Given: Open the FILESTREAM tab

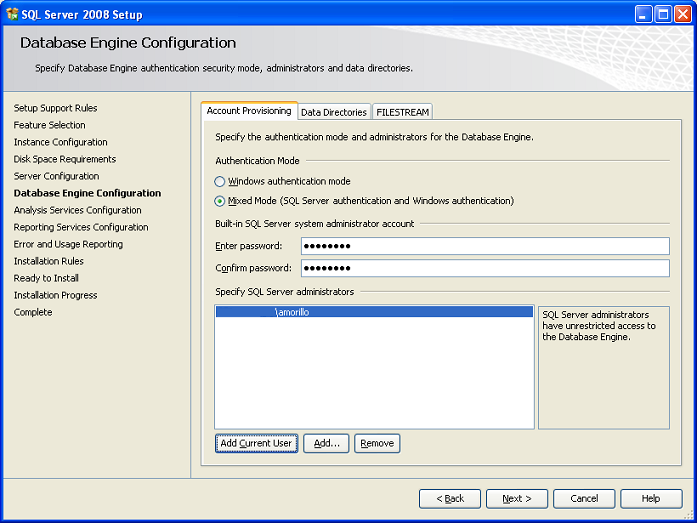Looking at the screenshot, I should click(x=402, y=112).
